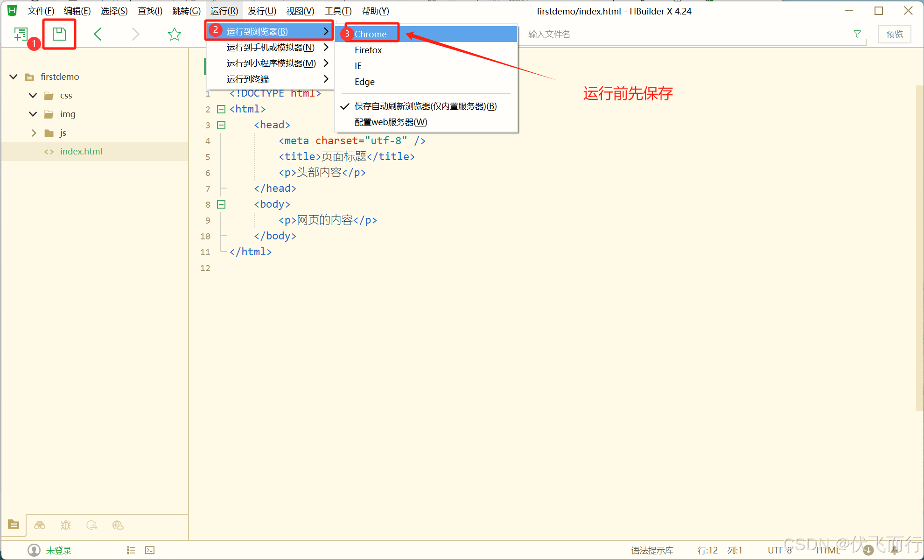The height and width of the screenshot is (560, 924).
Task: Select Chrome from the browser submenu
Action: [371, 34]
